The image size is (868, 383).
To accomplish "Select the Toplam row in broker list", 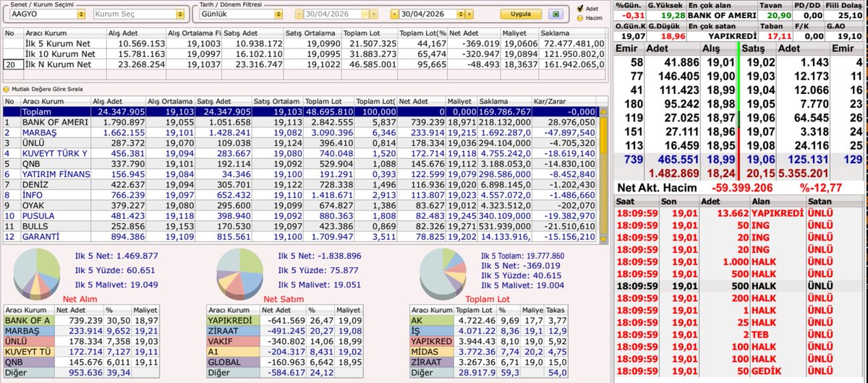I will pos(300,113).
